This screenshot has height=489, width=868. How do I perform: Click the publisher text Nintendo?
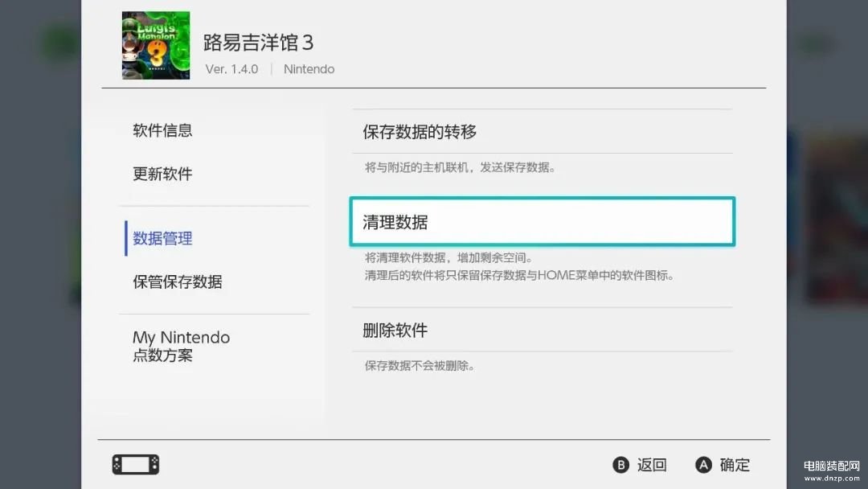click(309, 69)
